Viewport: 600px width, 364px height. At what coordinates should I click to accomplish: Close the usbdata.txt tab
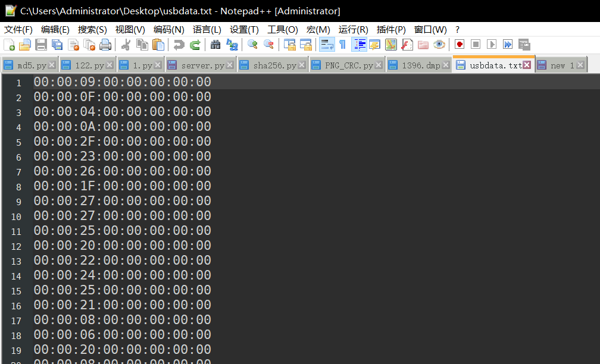527,65
